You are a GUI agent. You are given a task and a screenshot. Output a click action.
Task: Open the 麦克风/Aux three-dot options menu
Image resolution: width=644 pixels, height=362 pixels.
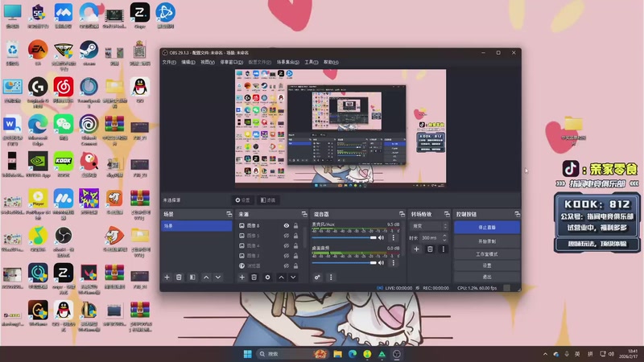click(x=393, y=237)
